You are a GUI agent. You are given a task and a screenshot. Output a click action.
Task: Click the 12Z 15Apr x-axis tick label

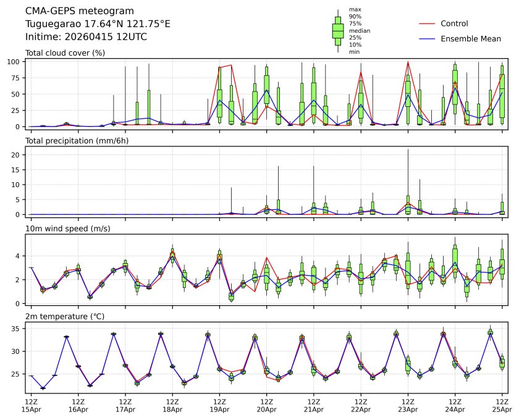31,405
